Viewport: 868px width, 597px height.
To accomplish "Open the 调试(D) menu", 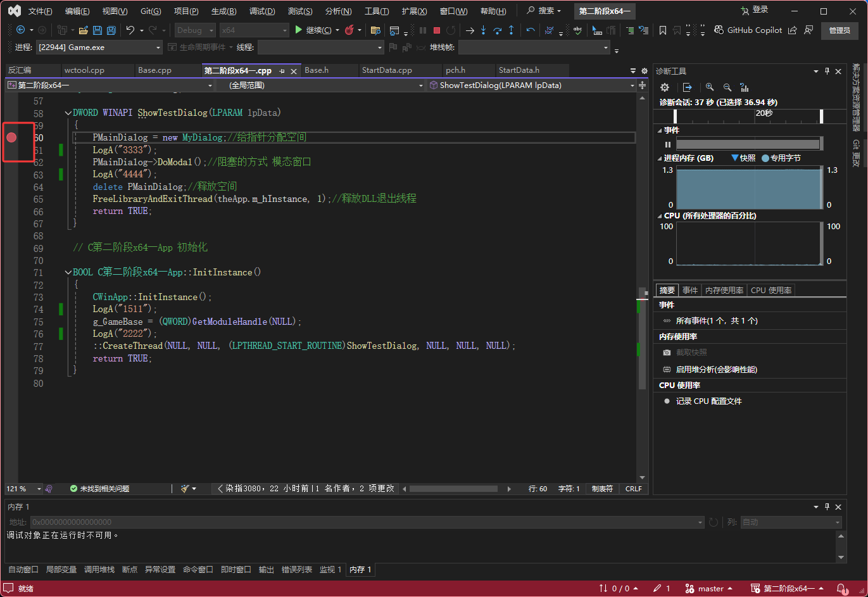I will pos(262,11).
